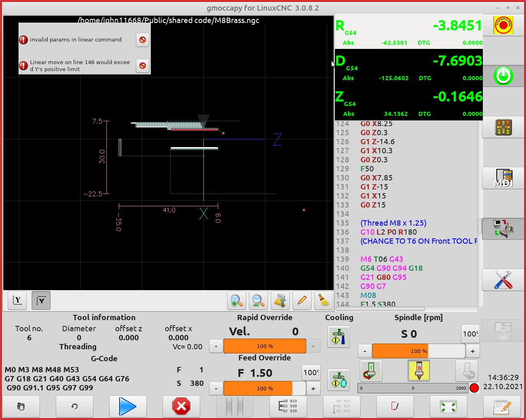Select G-code line 126 'G1 Z-14.6'

pyautogui.click(x=377, y=142)
